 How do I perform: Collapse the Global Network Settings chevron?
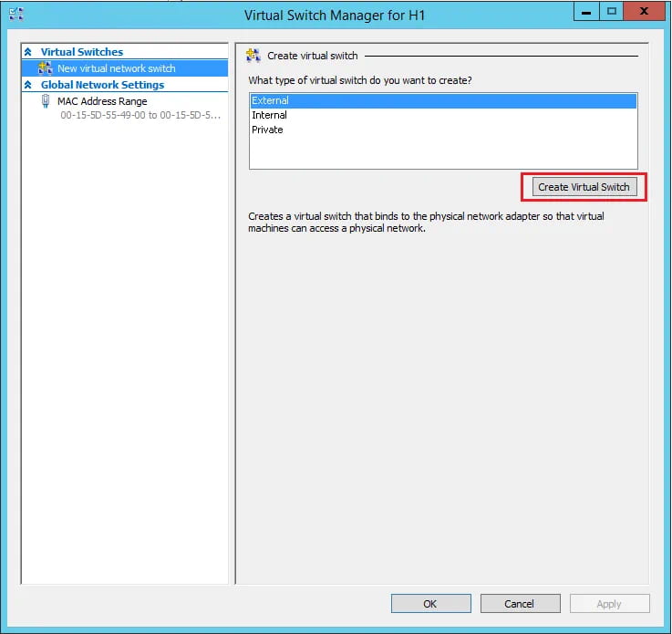(x=28, y=85)
